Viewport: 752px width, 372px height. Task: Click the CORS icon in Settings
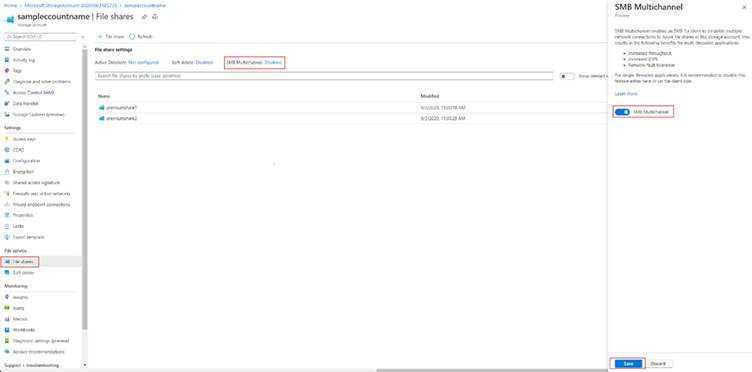coord(7,150)
